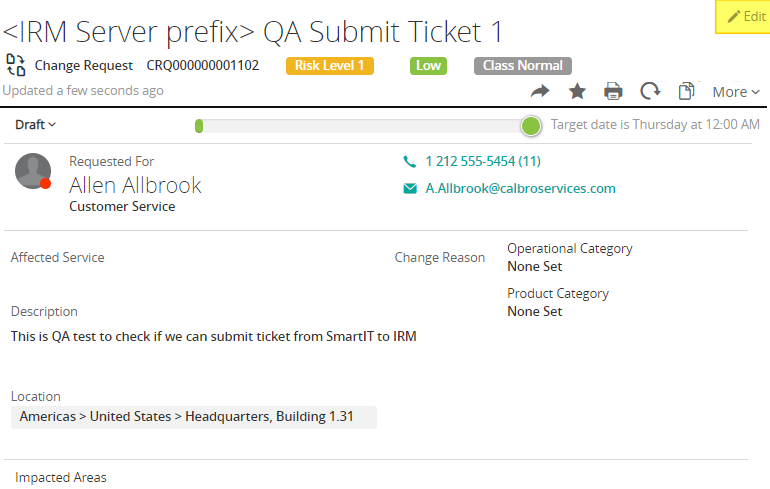Open the More dropdown menu
Image resolution: width=770 pixels, height=489 pixels.
(736, 92)
